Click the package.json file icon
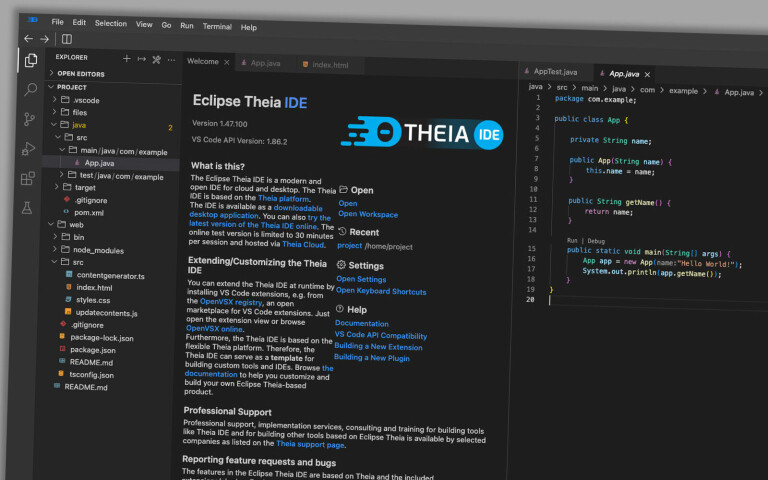The width and height of the screenshot is (768, 480). click(x=62, y=349)
